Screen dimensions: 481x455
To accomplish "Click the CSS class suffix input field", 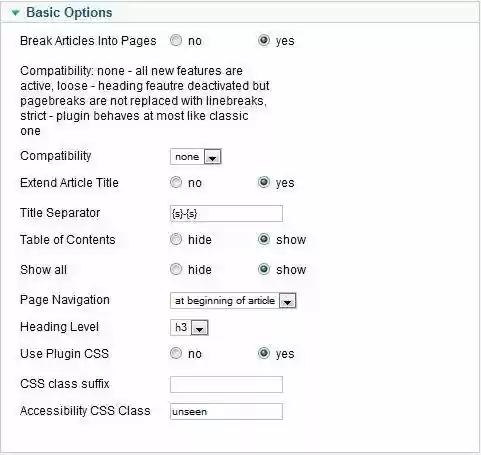I will tap(226, 384).
